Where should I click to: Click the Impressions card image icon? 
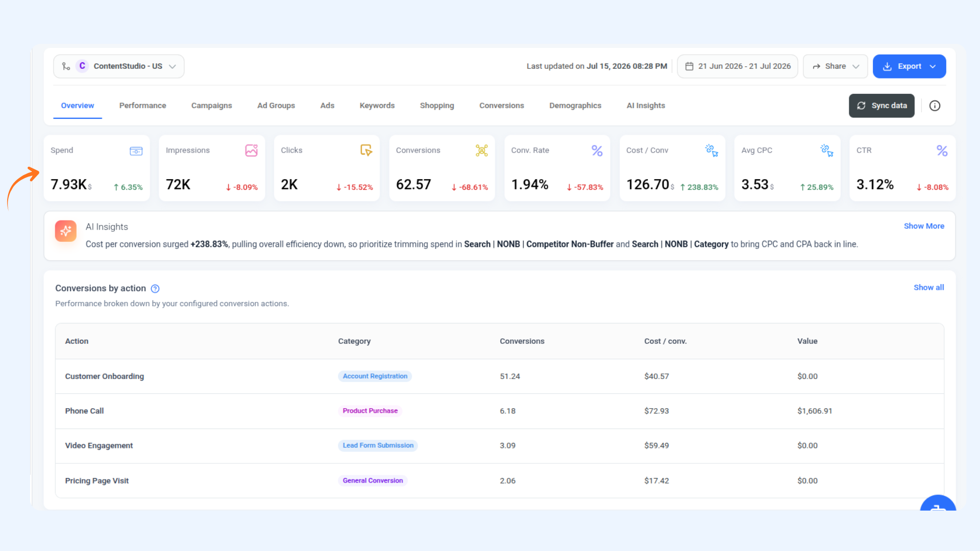[251, 151]
